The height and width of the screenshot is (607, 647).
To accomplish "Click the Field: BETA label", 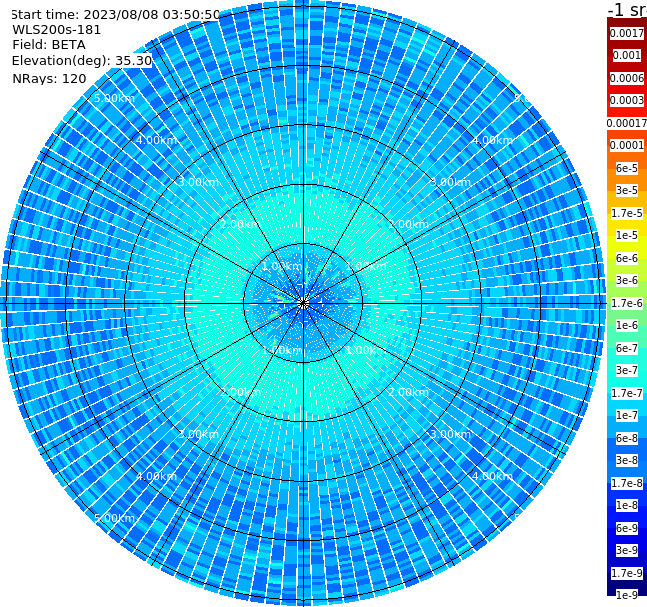I will 49,45.
